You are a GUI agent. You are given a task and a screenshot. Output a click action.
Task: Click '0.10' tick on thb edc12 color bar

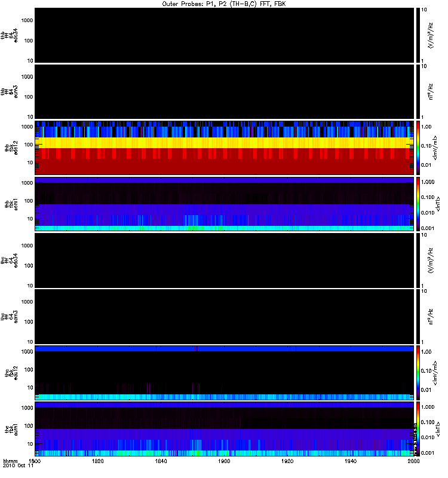(426, 146)
